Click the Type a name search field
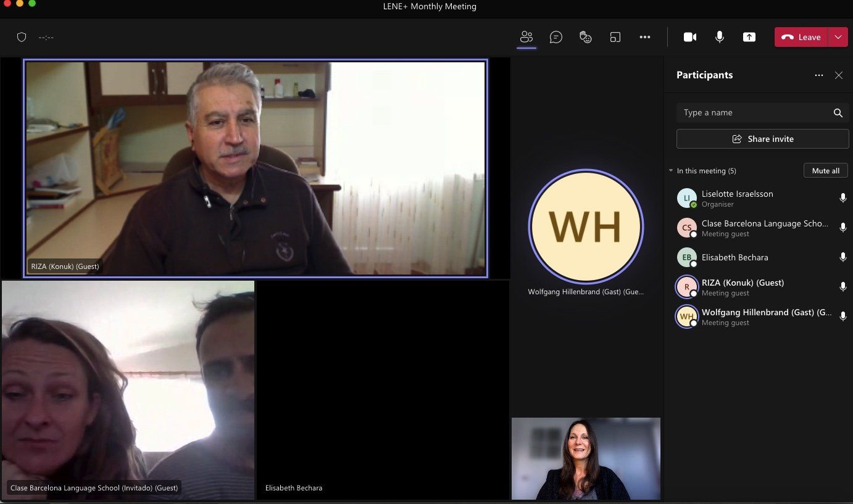Image resolution: width=853 pixels, height=504 pixels. point(763,113)
